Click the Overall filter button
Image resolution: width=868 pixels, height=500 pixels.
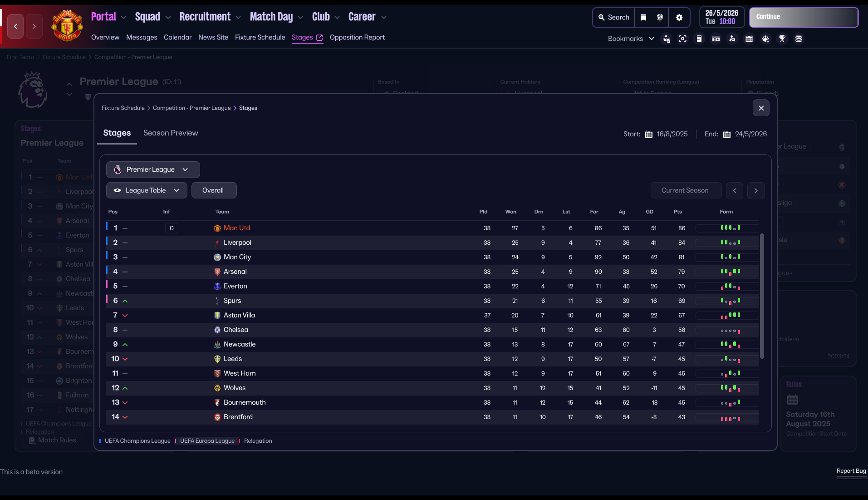coord(213,191)
